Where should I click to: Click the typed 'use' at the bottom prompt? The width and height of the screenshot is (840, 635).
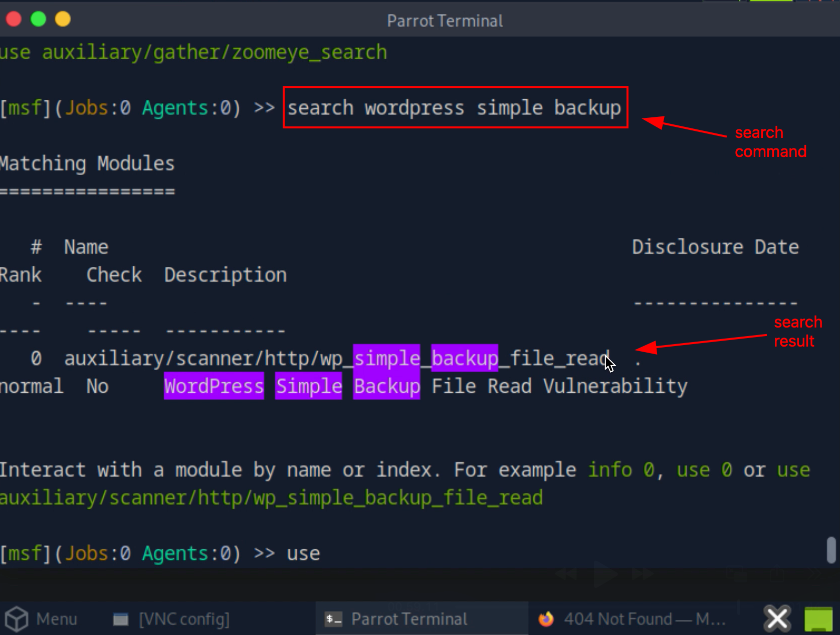[303, 553]
